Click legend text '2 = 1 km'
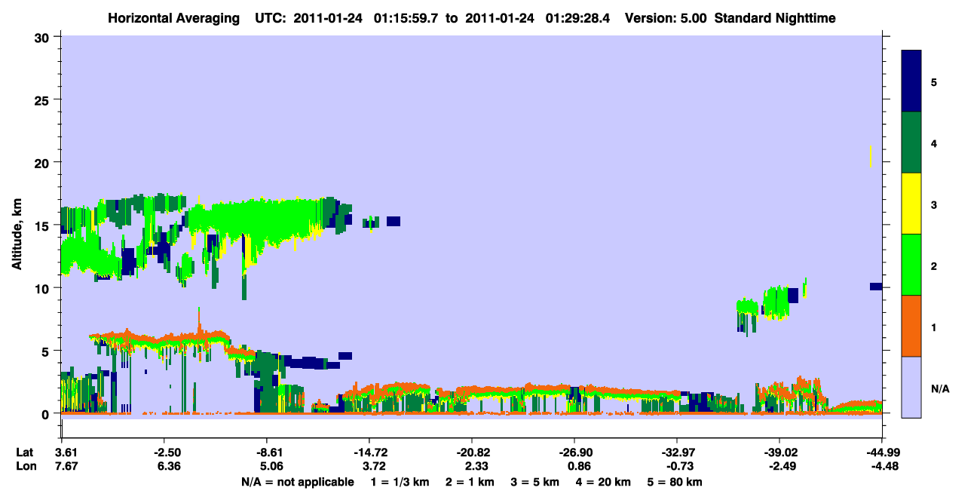Viewport: 980px width, 503px height. [469, 482]
